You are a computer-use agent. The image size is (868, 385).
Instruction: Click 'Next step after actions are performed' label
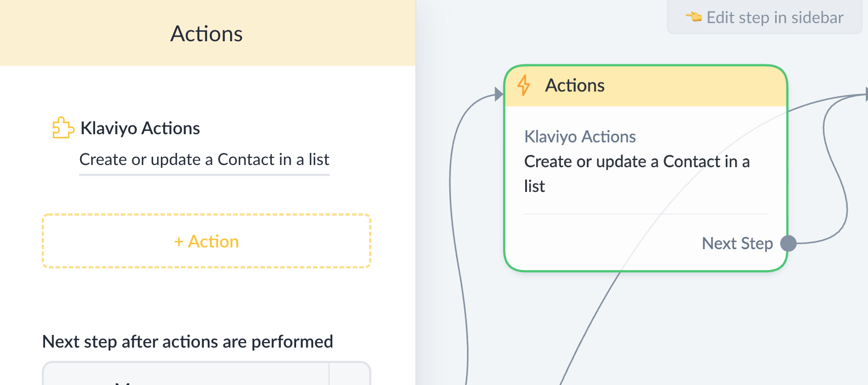pos(187,342)
